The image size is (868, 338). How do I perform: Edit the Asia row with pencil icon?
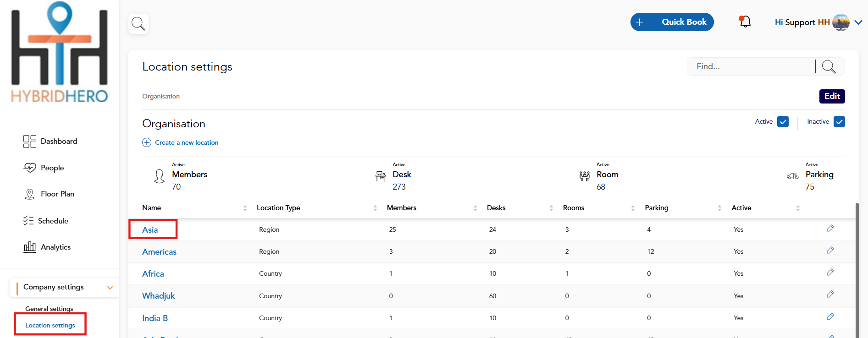click(x=830, y=229)
